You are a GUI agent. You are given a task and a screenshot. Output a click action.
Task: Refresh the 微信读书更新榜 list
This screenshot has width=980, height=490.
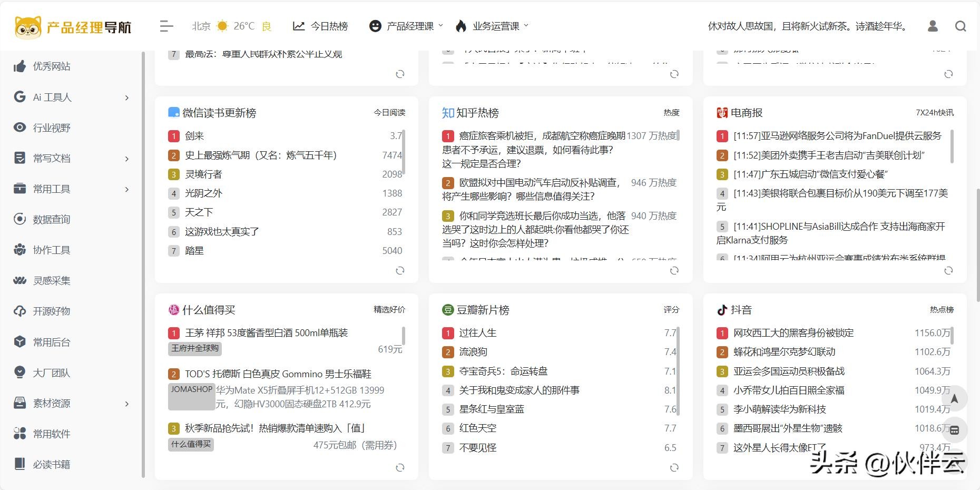tap(400, 271)
